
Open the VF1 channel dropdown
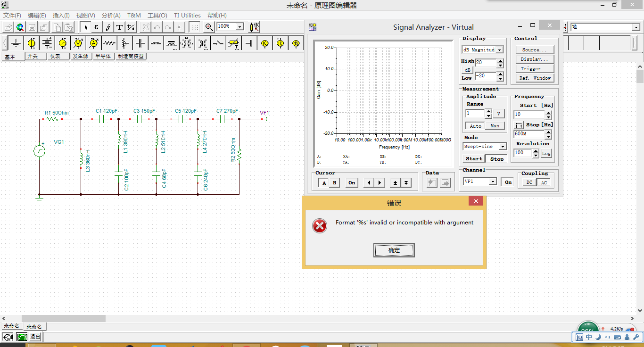coord(480,182)
